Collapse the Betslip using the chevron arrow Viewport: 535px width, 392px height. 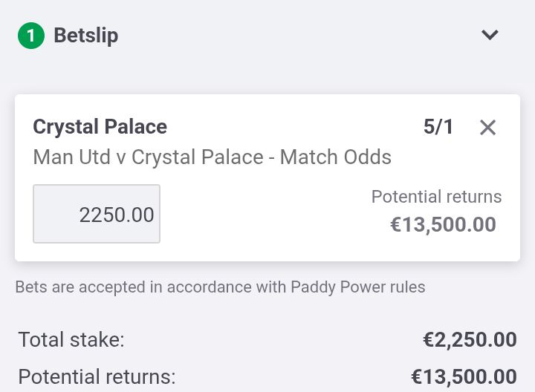pyautogui.click(x=490, y=35)
